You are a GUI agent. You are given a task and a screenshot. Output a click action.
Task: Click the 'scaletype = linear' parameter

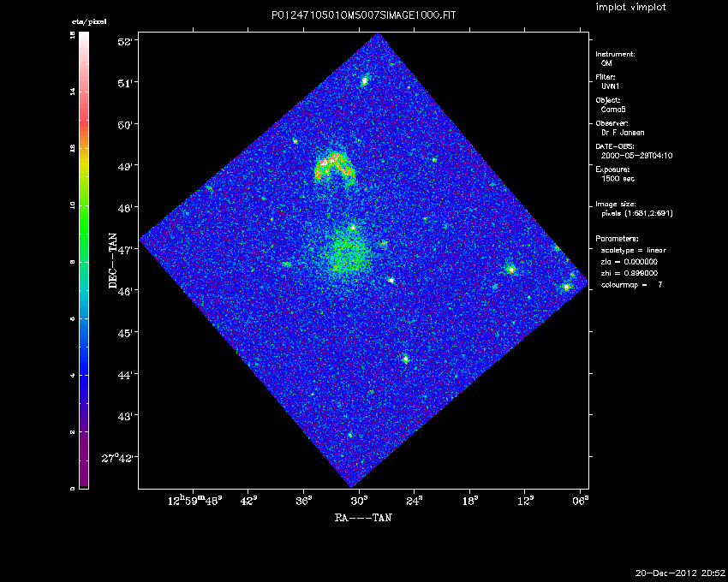pos(633,250)
